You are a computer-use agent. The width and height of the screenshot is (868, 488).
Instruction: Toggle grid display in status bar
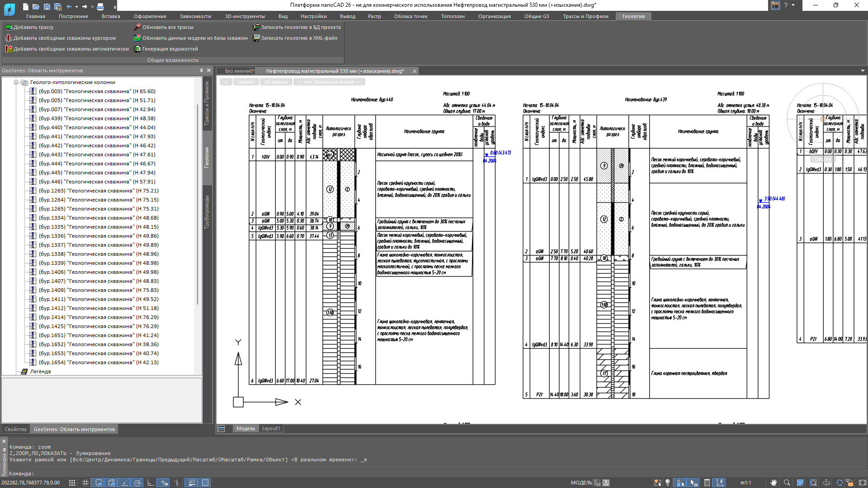click(85, 483)
